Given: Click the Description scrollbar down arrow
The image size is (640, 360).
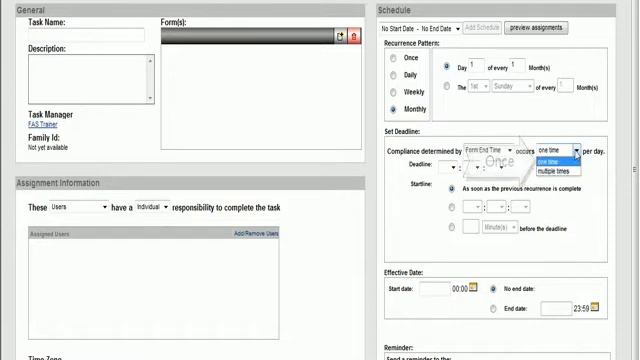Looking at the screenshot, I should coord(150,98).
